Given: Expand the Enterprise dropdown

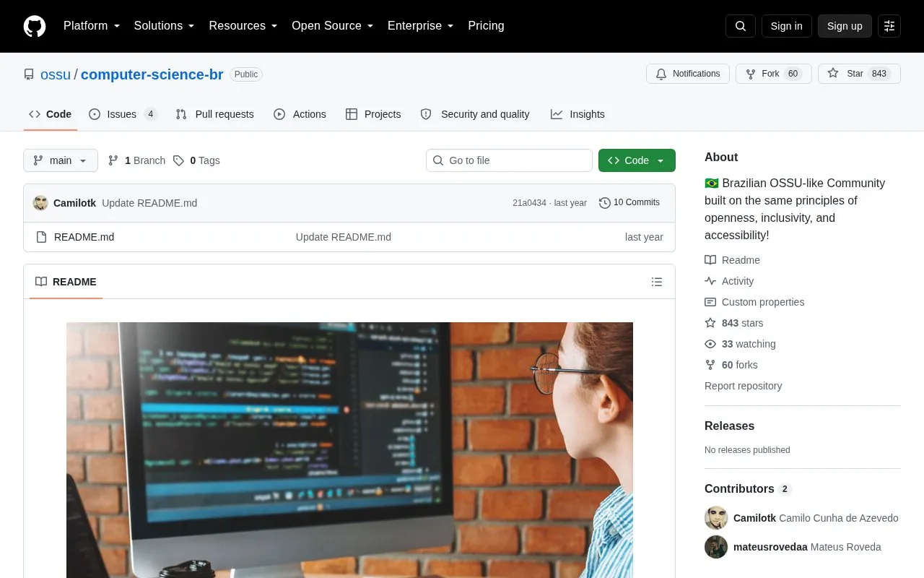Looking at the screenshot, I should pyautogui.click(x=420, y=26).
